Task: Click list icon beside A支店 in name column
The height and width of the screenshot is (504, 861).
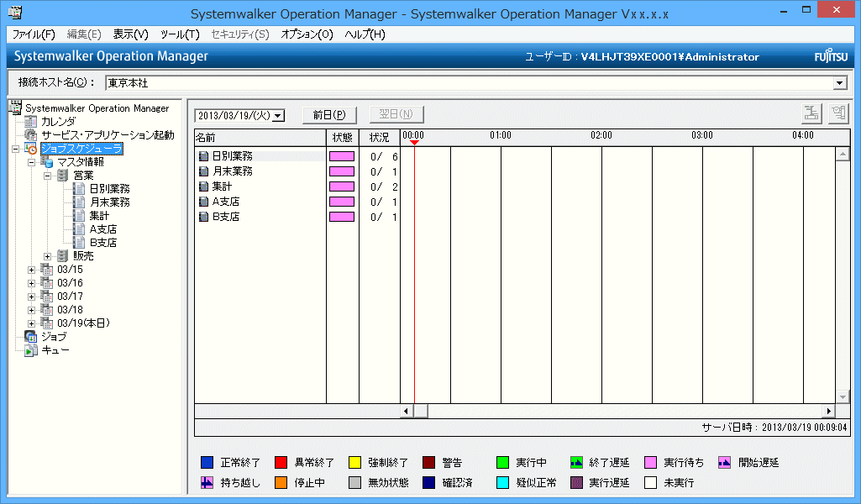Action: click(204, 202)
